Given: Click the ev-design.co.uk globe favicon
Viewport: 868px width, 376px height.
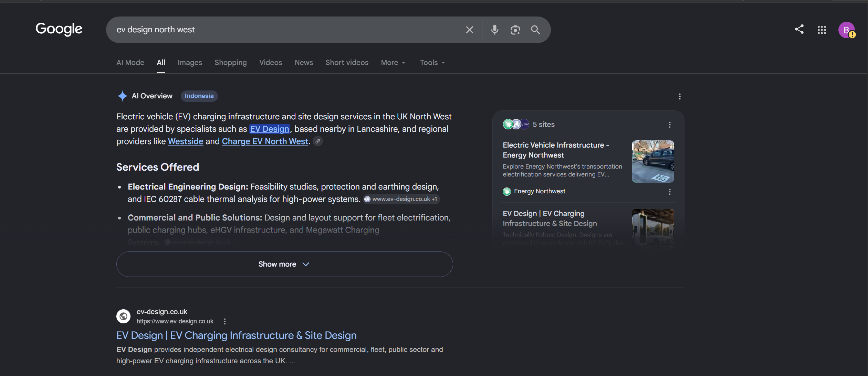Looking at the screenshot, I should click(x=123, y=316).
